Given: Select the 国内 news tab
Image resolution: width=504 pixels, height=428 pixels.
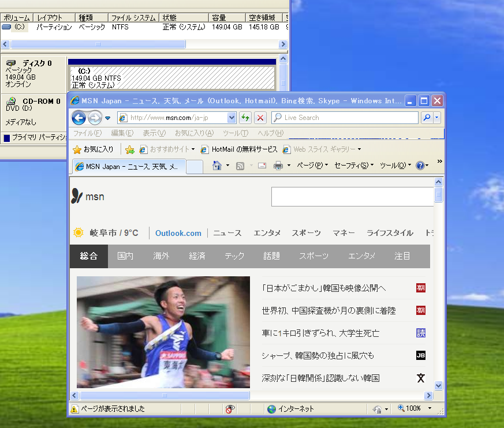Looking at the screenshot, I should pos(125,256).
